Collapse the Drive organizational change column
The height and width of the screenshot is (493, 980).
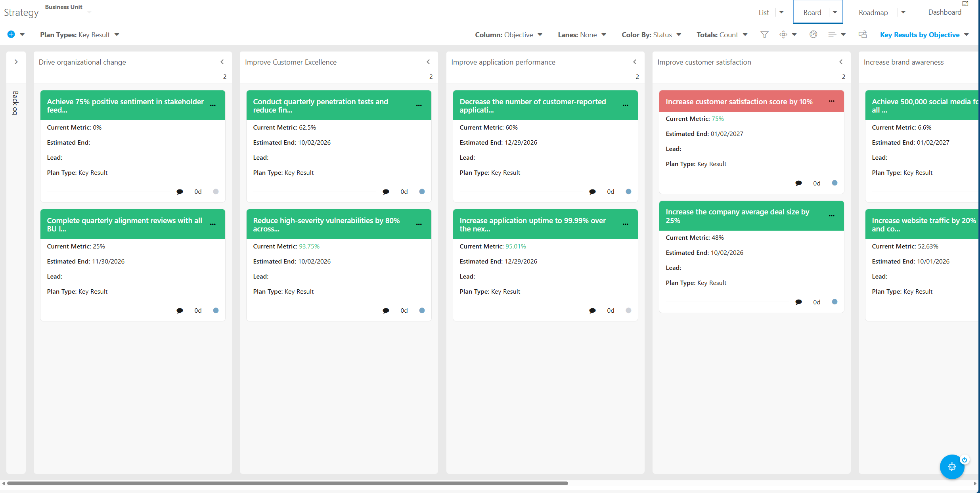click(x=222, y=62)
